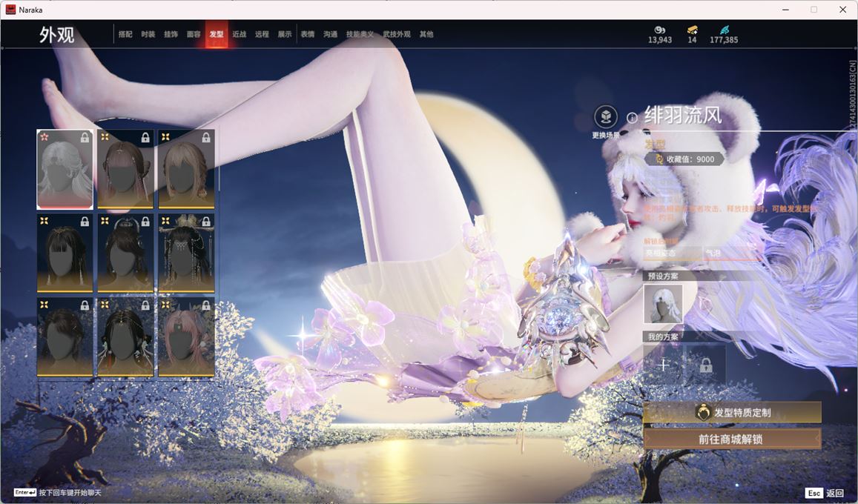Screen dimensions: 858x504
Task: Click the 绯羽流风 hairstyle title
Action: pos(683,116)
